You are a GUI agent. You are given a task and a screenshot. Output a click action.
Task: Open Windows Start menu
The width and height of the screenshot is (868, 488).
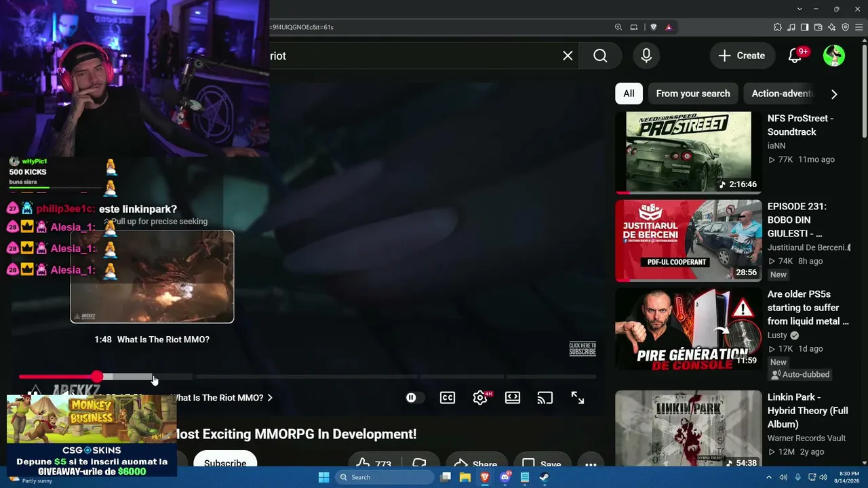pos(323,477)
